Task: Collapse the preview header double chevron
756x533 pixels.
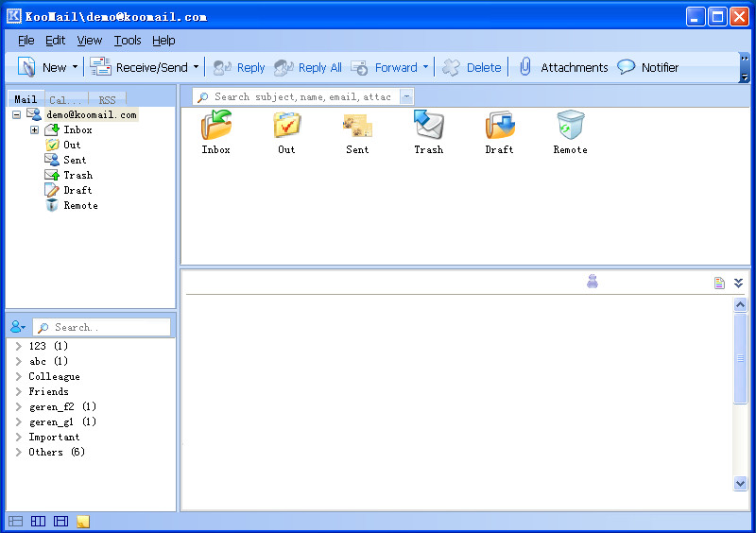Action: click(738, 283)
